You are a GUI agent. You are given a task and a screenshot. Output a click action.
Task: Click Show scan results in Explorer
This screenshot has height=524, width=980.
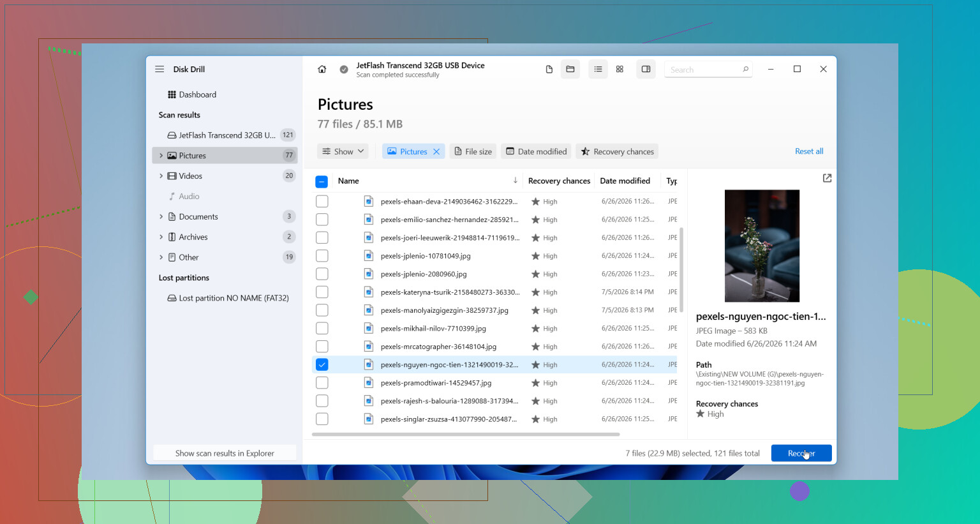[225, 453]
